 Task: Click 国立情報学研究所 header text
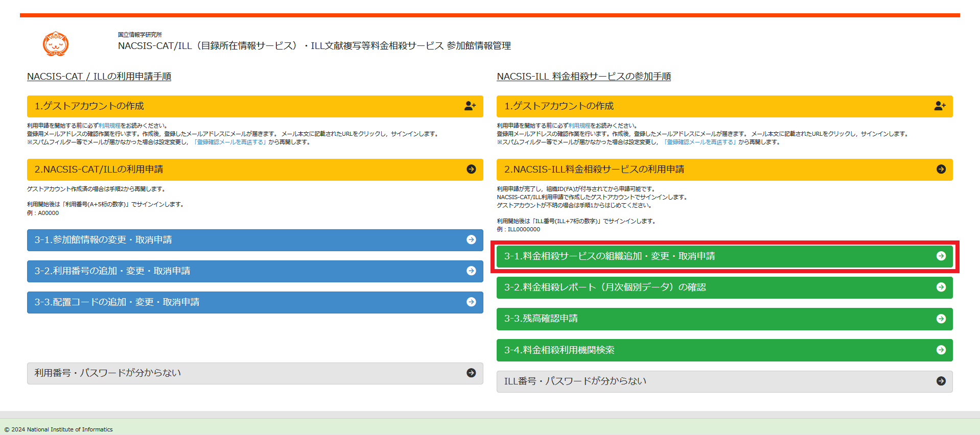139,35
